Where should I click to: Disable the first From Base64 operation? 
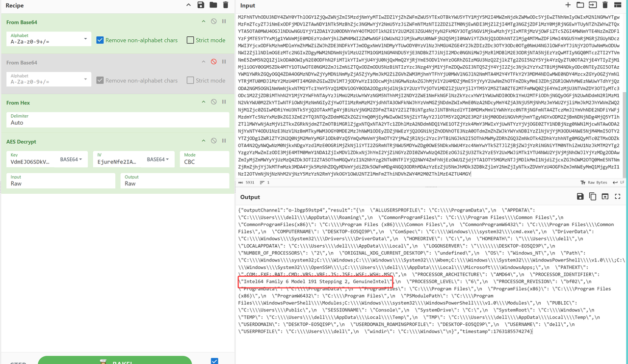(x=214, y=22)
